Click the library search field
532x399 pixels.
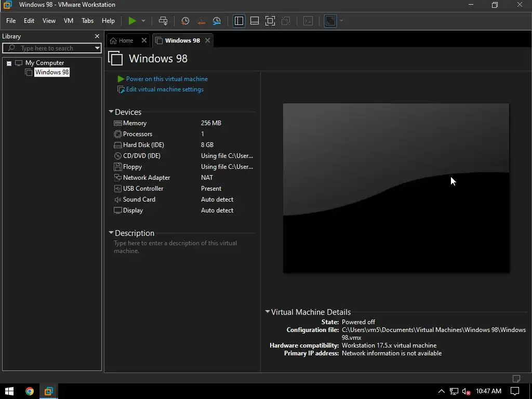pos(51,48)
